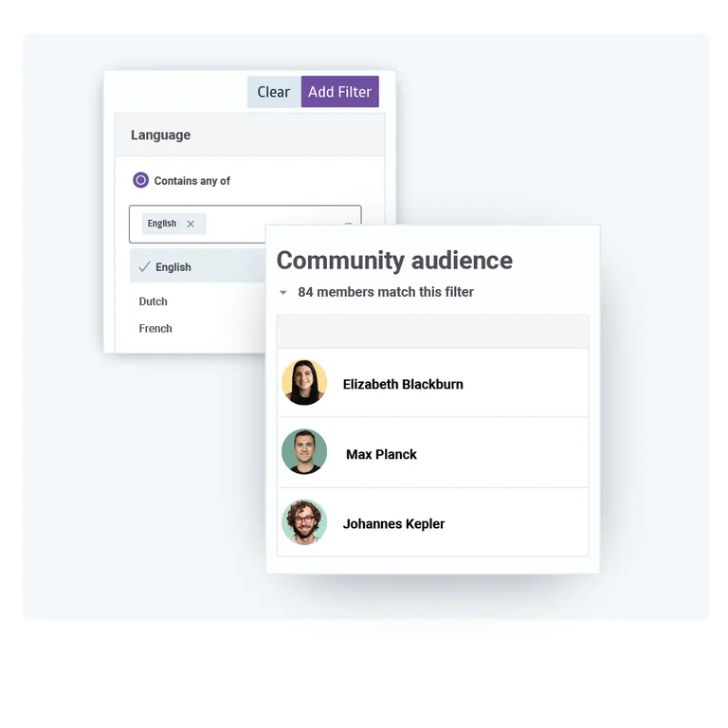Click Max Planck's profile picture

click(304, 452)
